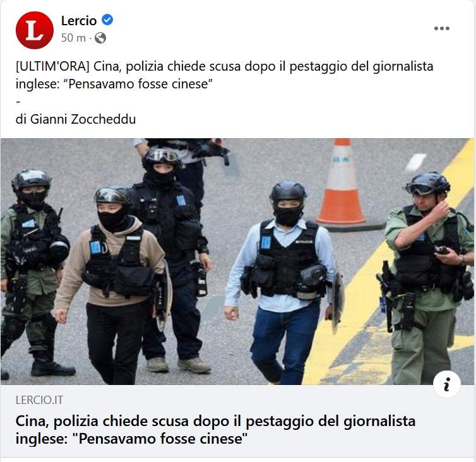Viewport: 476px width, 462px height.
Task: Click the grey link preview card footer
Action: [x=237, y=421]
